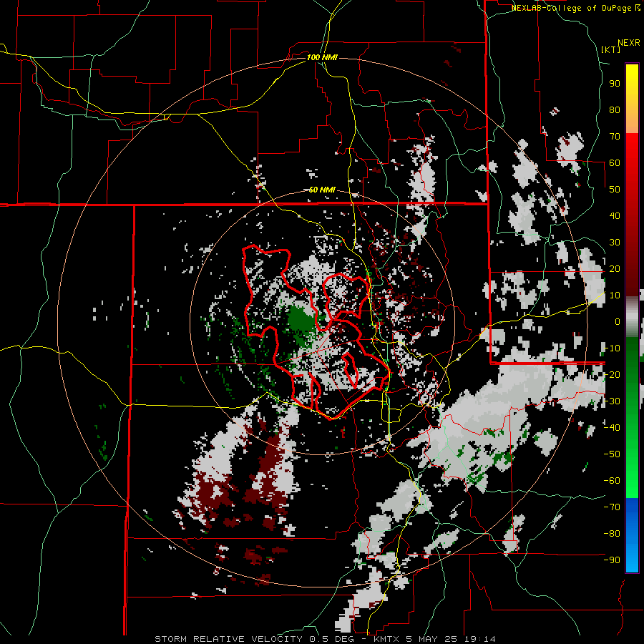This screenshot has height=644, width=644.
Task: Click the NEXR label above the color scale
Action: coord(629,43)
